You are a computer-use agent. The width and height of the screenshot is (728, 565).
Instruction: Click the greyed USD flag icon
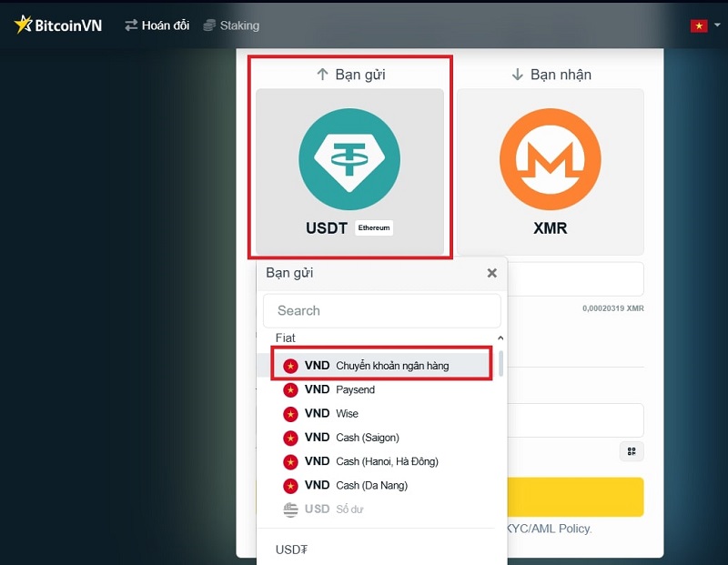click(x=290, y=510)
